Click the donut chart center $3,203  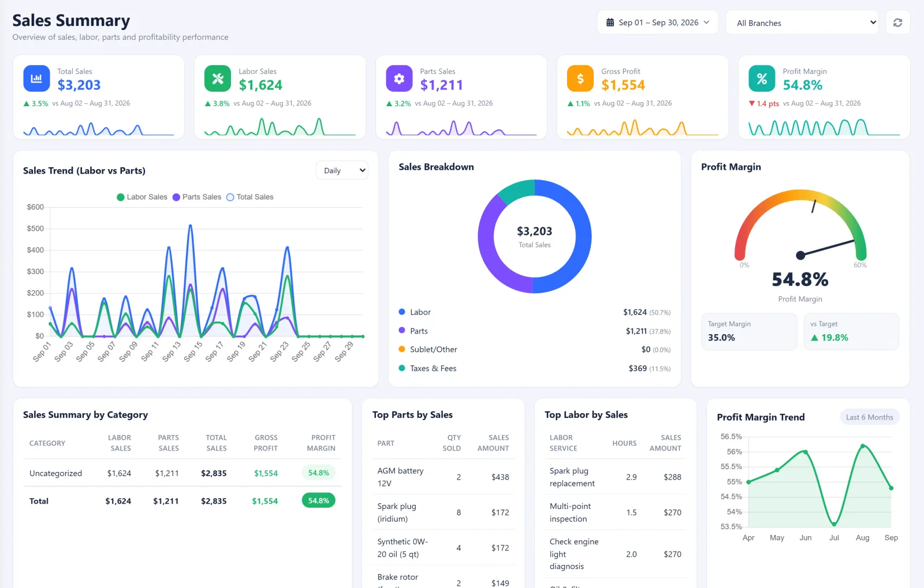click(x=535, y=231)
